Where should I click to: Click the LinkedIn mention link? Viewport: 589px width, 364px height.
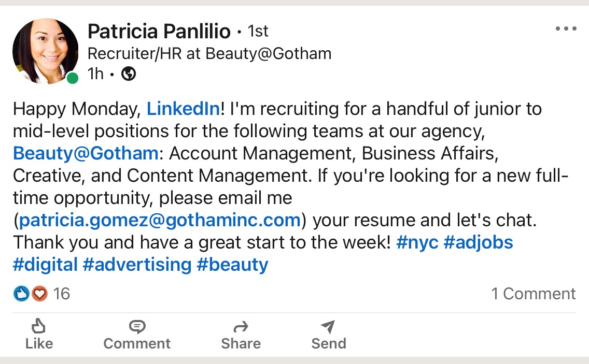click(184, 109)
